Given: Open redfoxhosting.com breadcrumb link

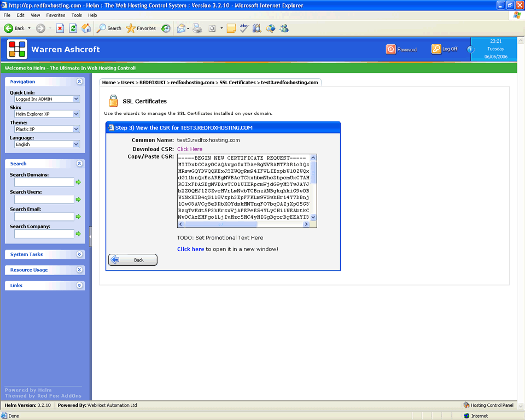Looking at the screenshot, I should [x=192, y=83].
